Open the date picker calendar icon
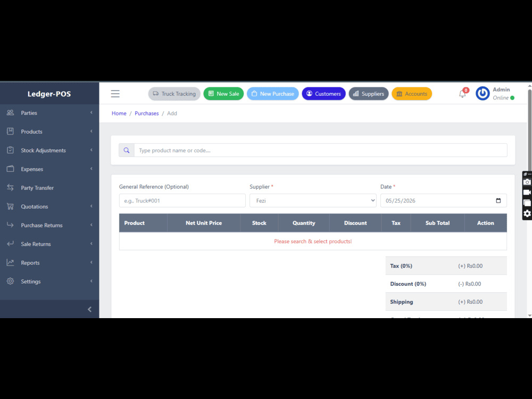 click(498, 201)
